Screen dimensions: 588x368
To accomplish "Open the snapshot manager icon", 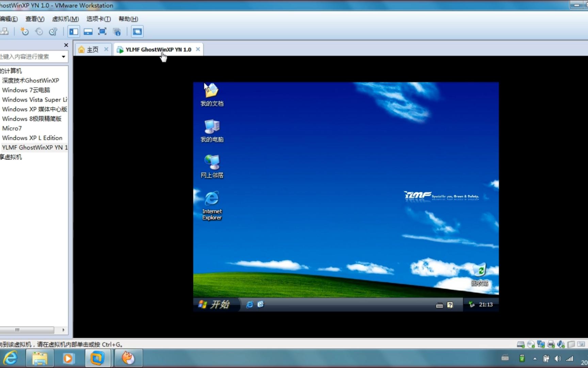I will [53, 32].
